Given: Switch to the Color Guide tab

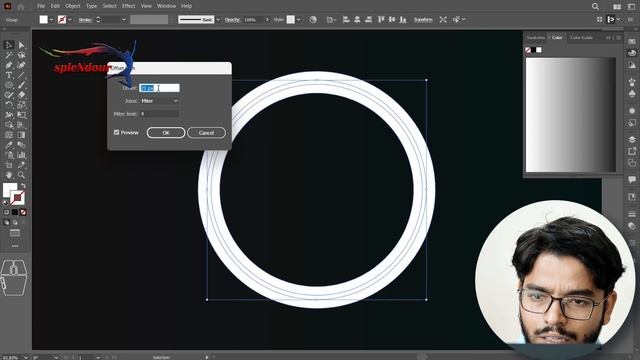Looking at the screenshot, I should point(582,38).
